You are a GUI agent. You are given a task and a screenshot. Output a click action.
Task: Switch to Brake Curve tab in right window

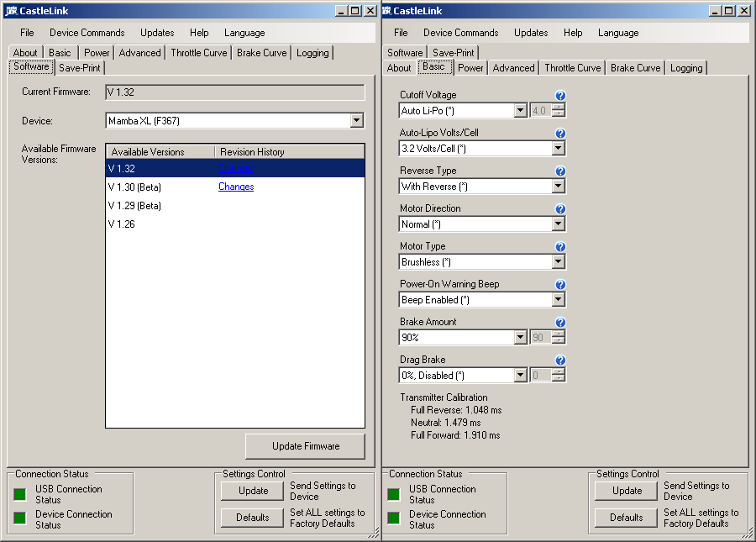(x=635, y=68)
